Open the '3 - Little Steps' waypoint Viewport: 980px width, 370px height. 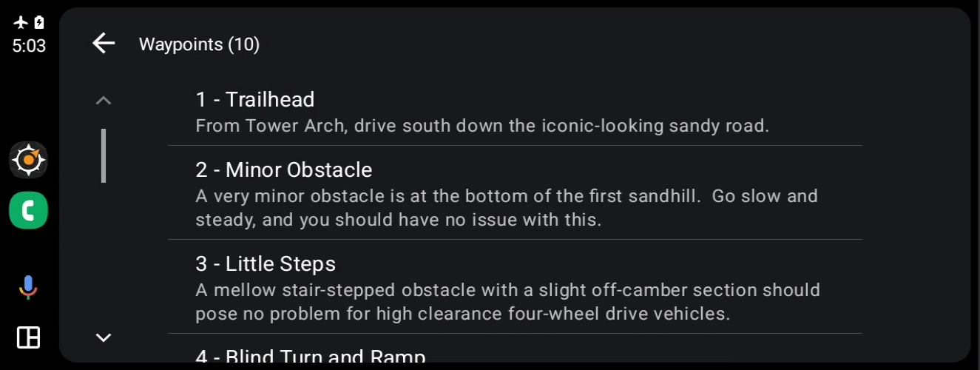click(515, 287)
